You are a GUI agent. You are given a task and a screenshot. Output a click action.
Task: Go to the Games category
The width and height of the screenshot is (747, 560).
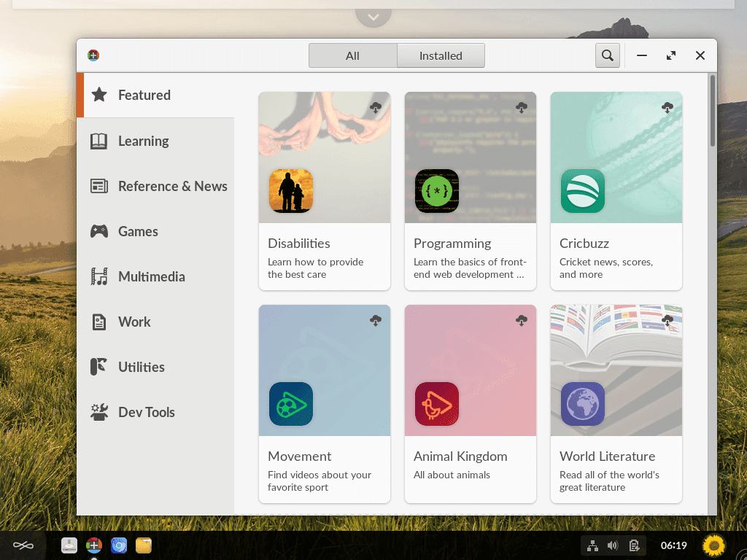coord(155,231)
